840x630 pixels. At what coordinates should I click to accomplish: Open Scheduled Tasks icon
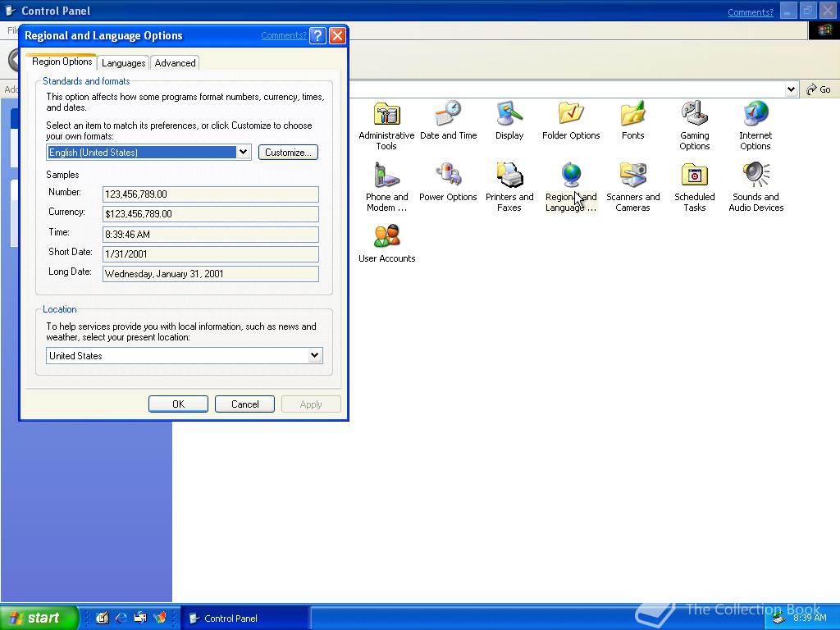(x=694, y=176)
